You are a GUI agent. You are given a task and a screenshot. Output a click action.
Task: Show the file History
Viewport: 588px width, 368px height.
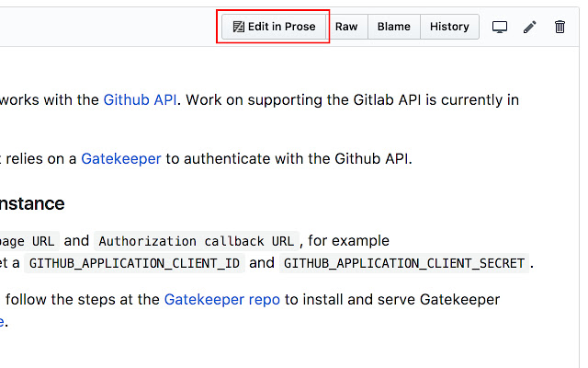click(449, 27)
